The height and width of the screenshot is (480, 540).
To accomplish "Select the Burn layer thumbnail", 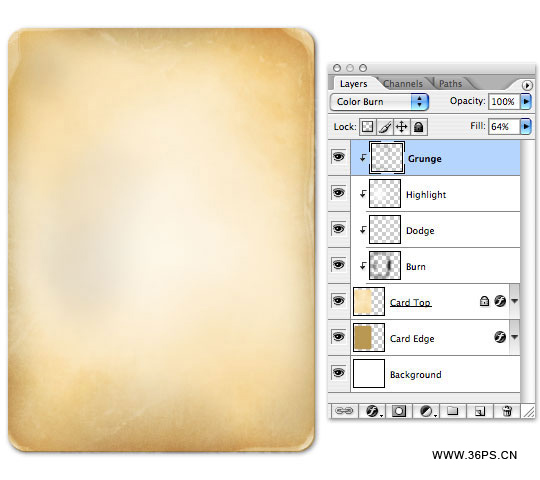I will coord(385,265).
